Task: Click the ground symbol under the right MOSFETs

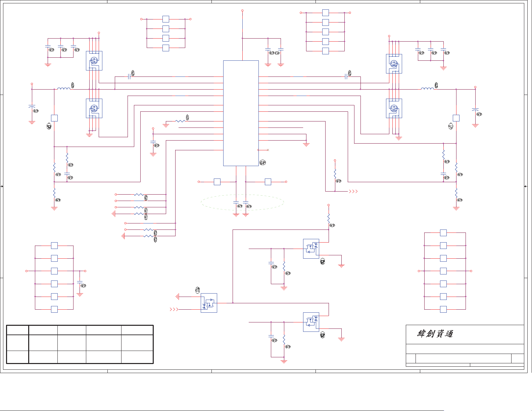Action: click(399, 138)
